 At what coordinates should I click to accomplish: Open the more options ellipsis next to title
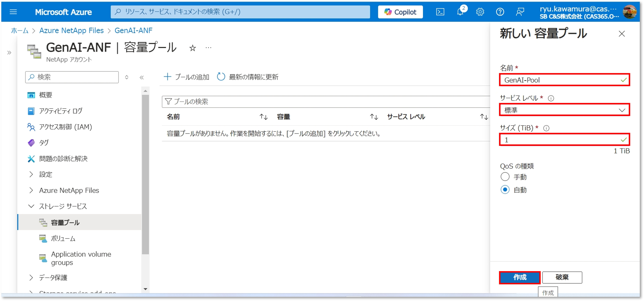208,47
